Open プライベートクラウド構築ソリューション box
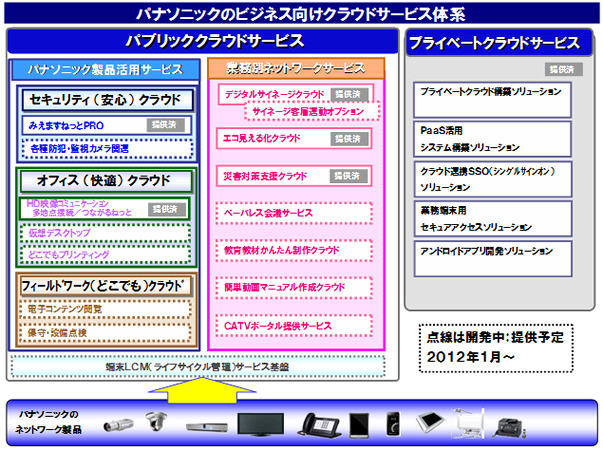603x451 pixels. (x=492, y=100)
